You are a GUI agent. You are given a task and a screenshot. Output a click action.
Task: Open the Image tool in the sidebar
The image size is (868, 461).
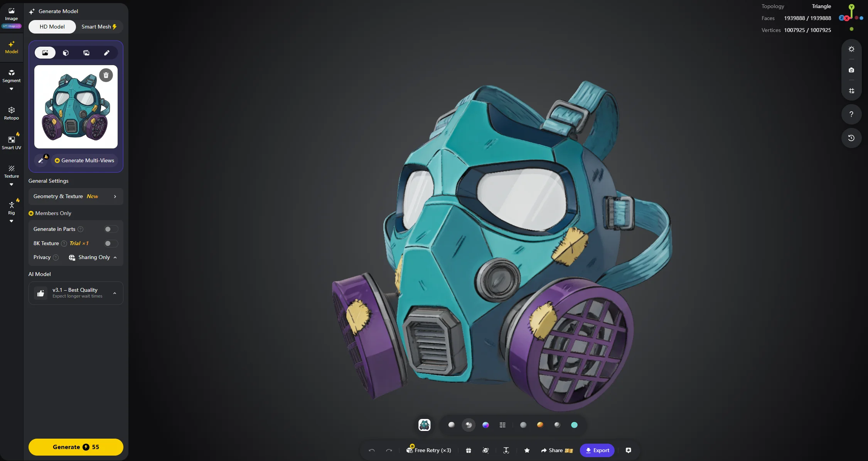pos(12,15)
